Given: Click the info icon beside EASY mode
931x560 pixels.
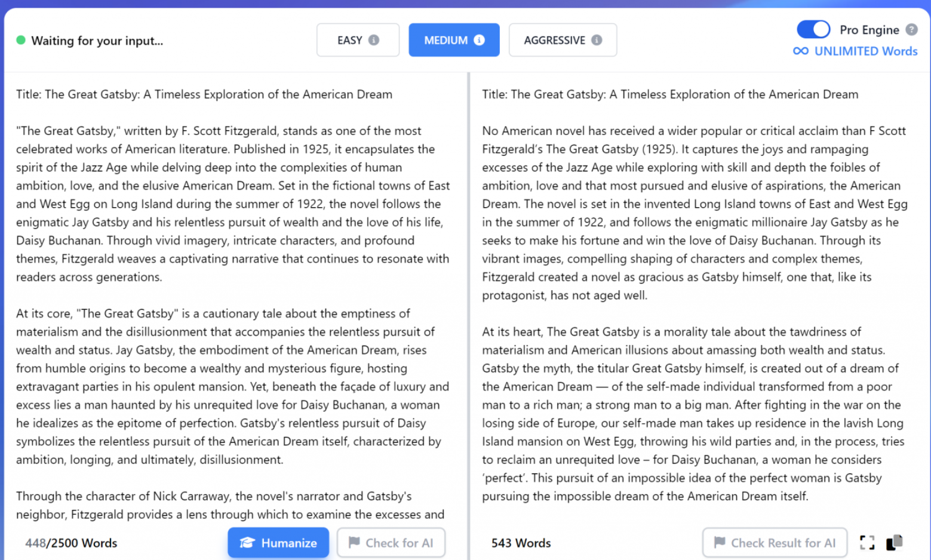Looking at the screenshot, I should [374, 40].
